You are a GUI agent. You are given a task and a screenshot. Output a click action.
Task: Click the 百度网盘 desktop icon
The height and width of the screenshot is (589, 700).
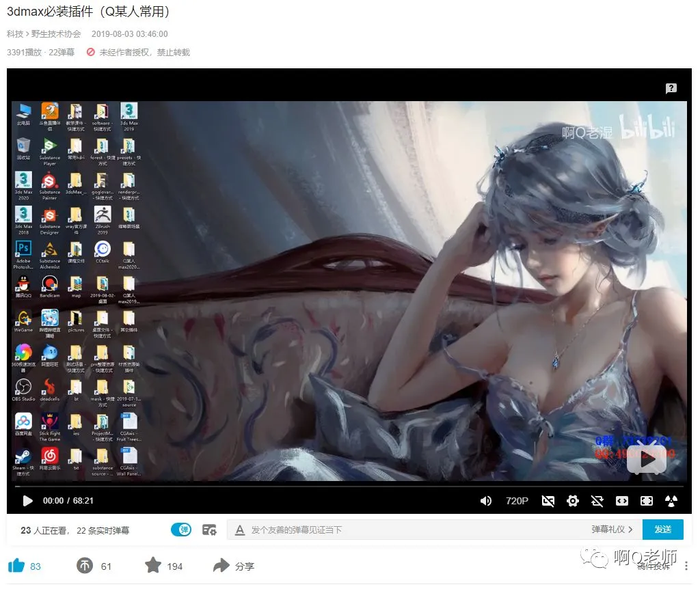click(24, 424)
